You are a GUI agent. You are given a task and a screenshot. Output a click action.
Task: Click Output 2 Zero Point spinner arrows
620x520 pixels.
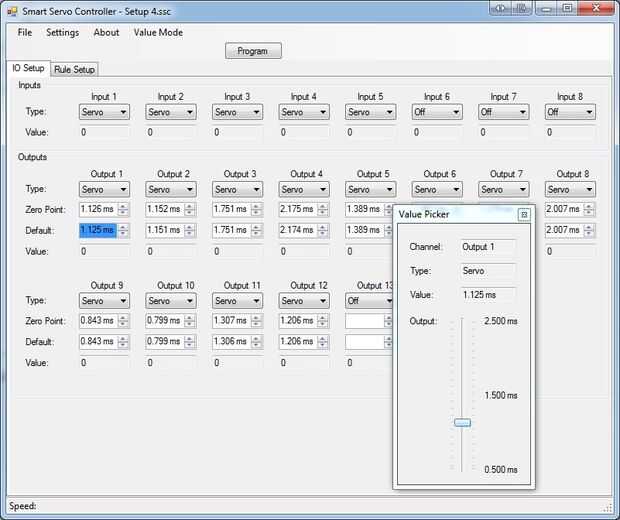(x=190, y=209)
